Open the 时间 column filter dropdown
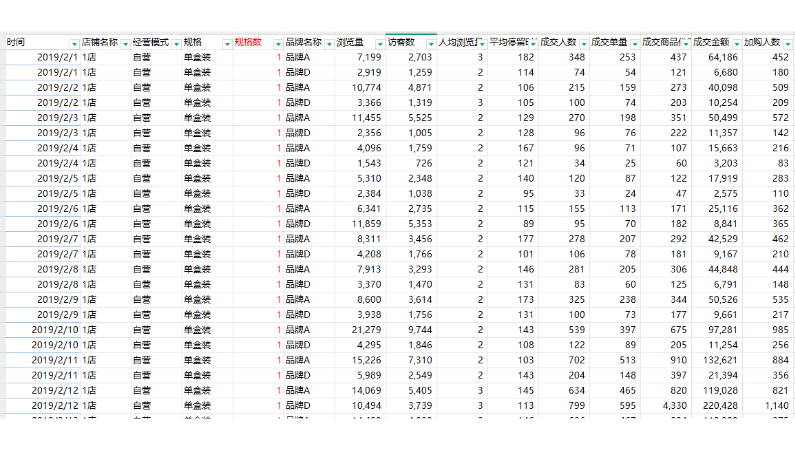Screen dimensions: 795x450 [x=74, y=43]
